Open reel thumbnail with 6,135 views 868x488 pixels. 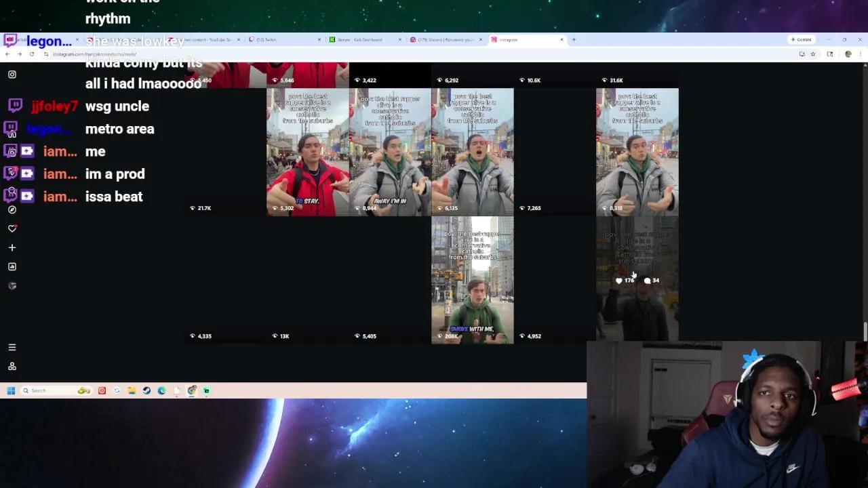473,152
